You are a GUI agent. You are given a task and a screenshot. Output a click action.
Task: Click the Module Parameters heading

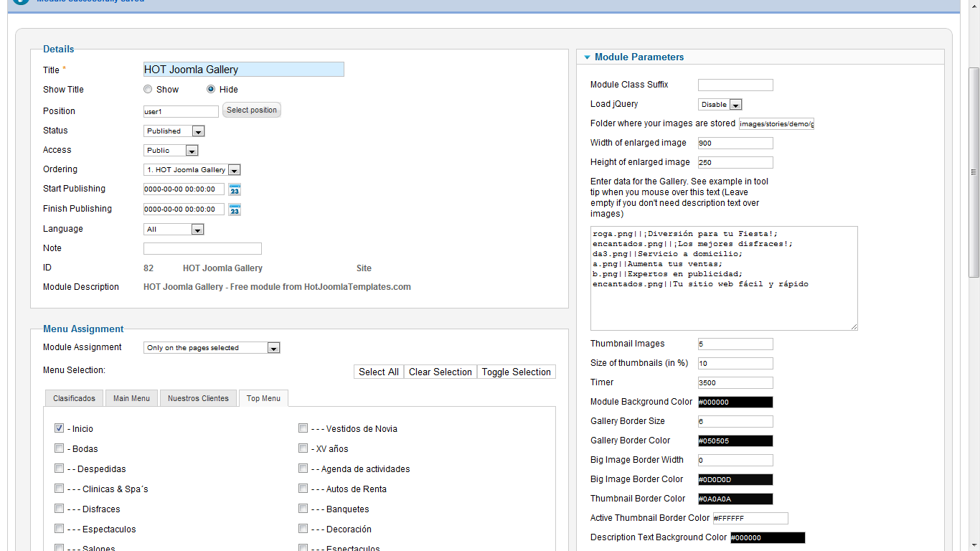639,57
